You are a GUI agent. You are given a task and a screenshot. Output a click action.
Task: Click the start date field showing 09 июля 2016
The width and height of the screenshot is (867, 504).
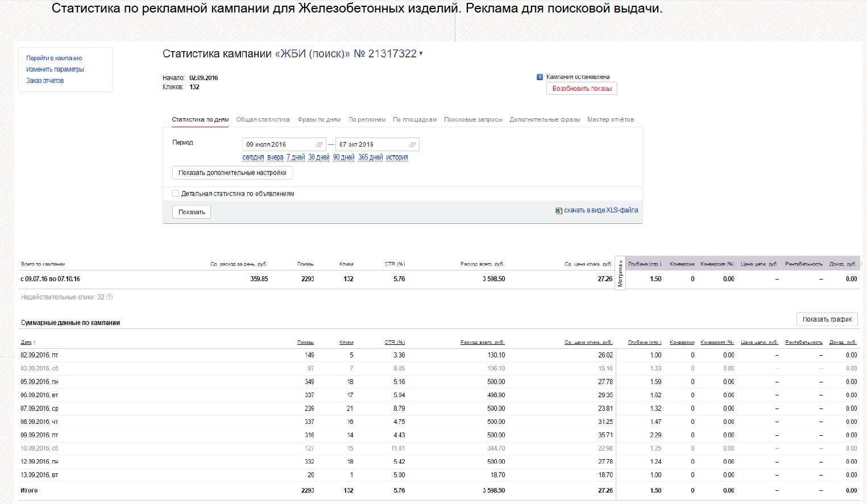284,144
